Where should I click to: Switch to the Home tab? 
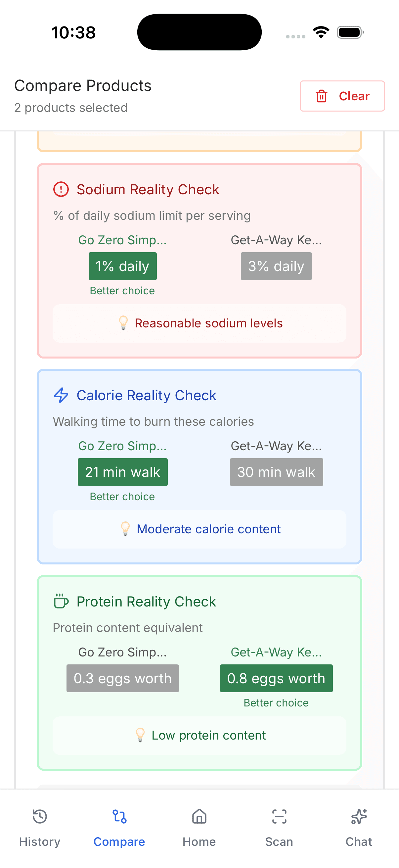pyautogui.click(x=199, y=827)
